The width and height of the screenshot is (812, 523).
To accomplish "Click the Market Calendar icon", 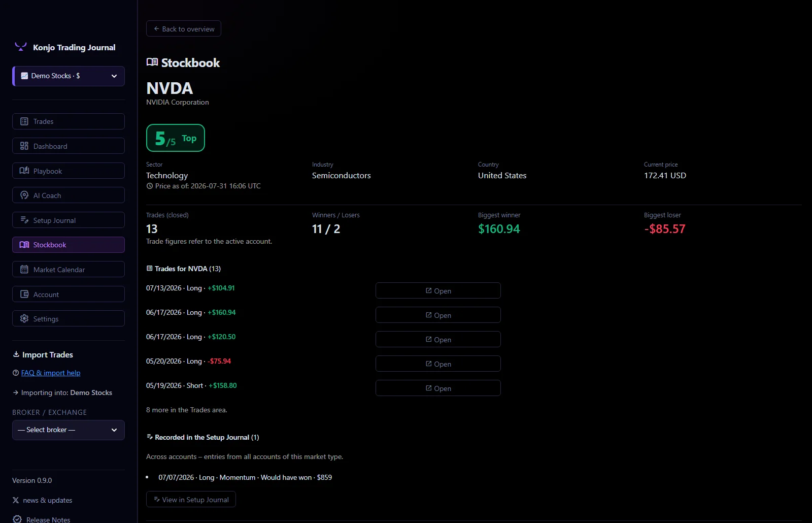I will [x=24, y=270].
